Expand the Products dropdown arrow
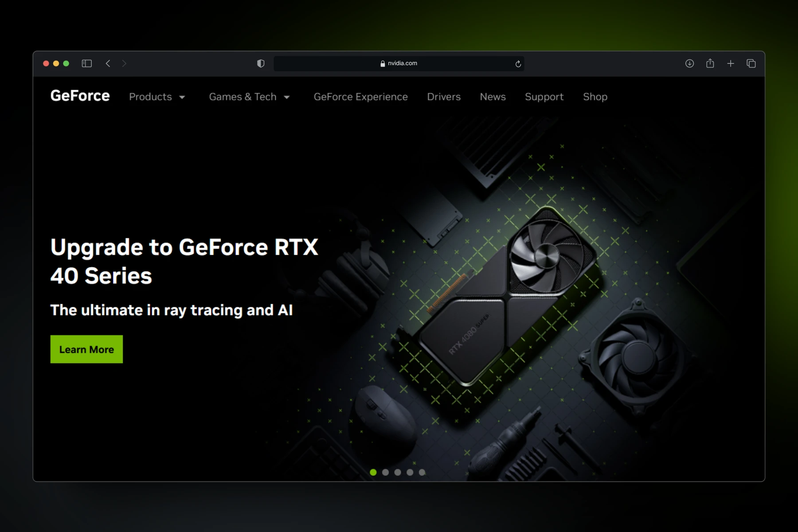This screenshot has height=532, width=798. click(182, 97)
